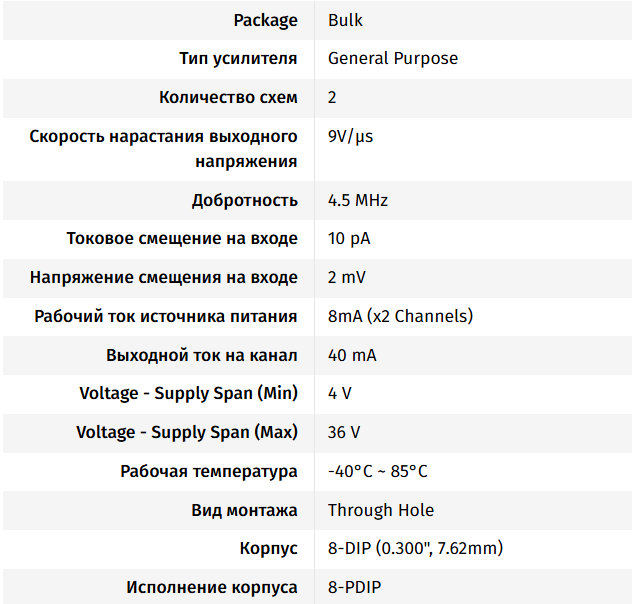Click the 'Добротность' row label
Image resolution: width=632 pixels, height=604 pixels.
click(245, 200)
